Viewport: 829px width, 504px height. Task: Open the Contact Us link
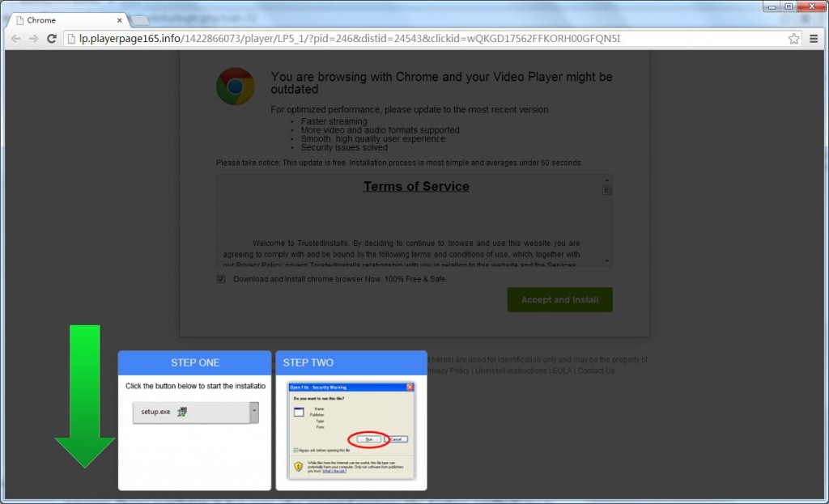[596, 371]
